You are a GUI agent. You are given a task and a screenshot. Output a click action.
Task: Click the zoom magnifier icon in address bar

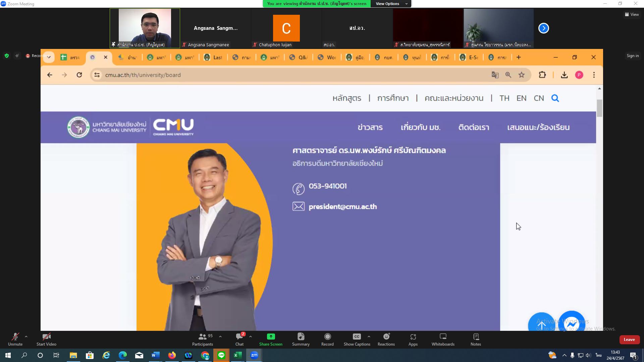[x=508, y=75]
